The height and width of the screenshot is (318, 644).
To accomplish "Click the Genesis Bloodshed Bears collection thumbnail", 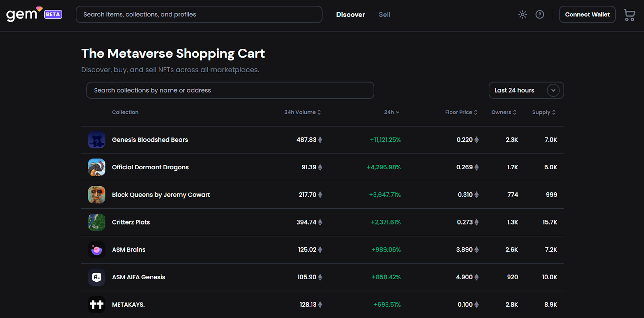I will click(97, 140).
